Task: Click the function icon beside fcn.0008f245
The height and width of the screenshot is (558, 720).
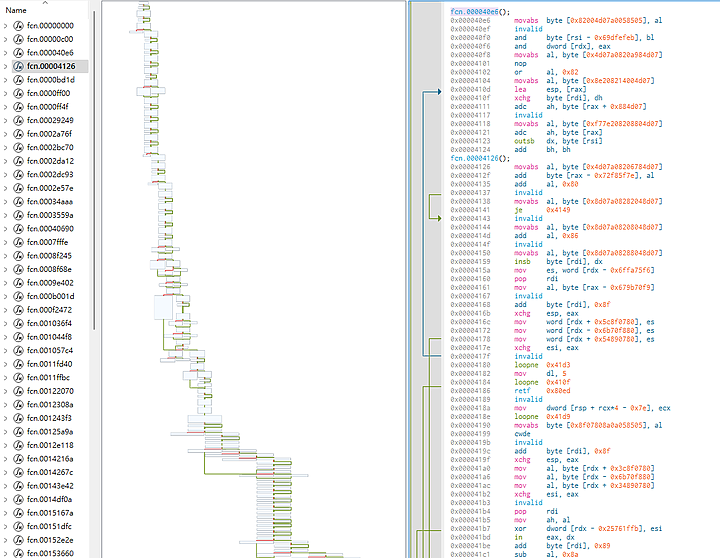Action: pos(18,256)
